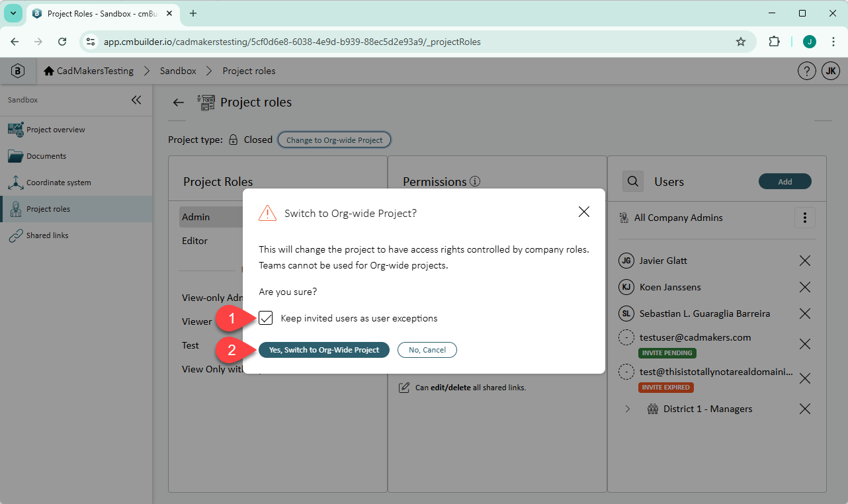Confirm Yes, Switch to Org-Wide Project
Screen dimensions: 848x504
tap(324, 350)
